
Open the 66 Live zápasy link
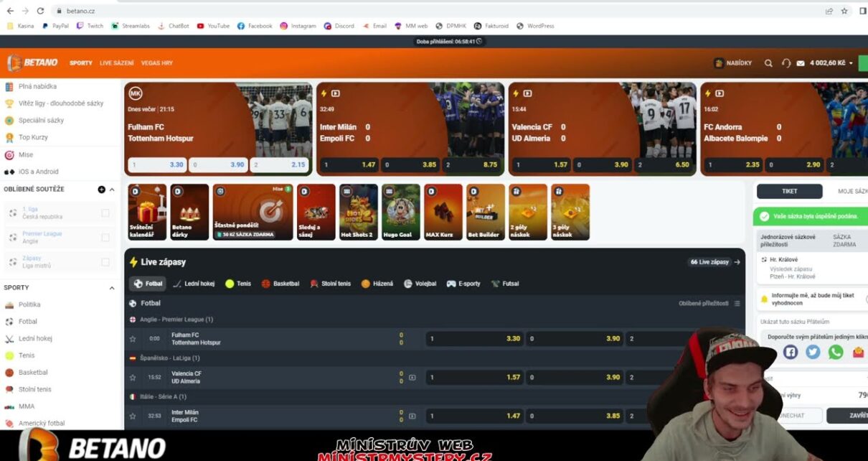[714, 262]
